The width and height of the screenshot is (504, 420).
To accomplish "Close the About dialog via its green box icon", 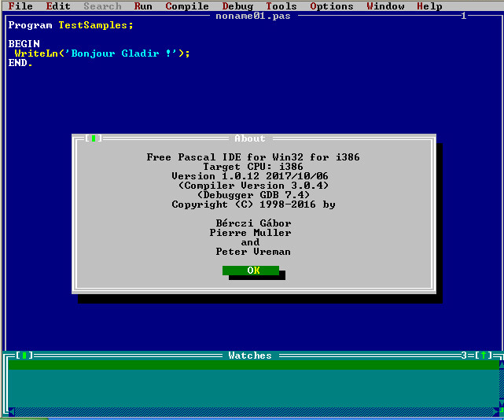I will pyautogui.click(x=94, y=138).
